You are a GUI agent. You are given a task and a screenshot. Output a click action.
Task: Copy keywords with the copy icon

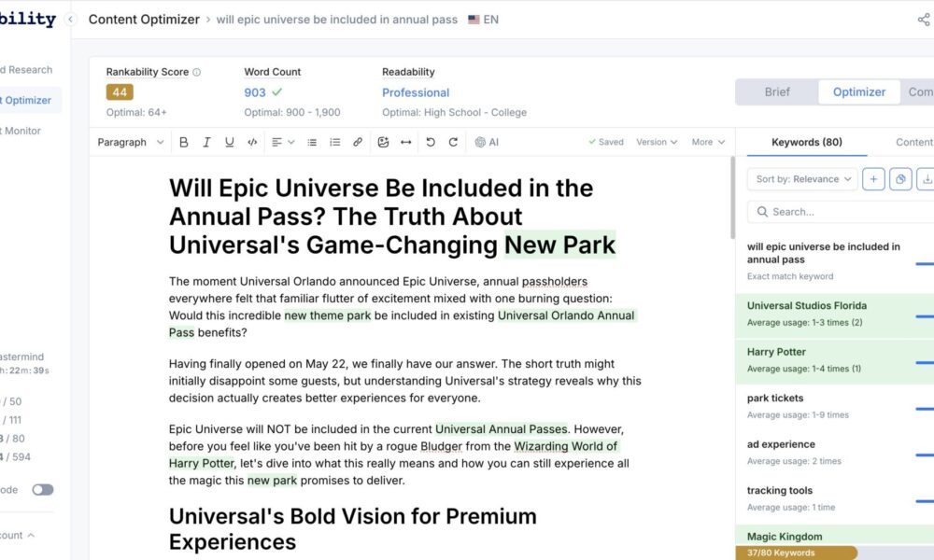[x=900, y=179]
